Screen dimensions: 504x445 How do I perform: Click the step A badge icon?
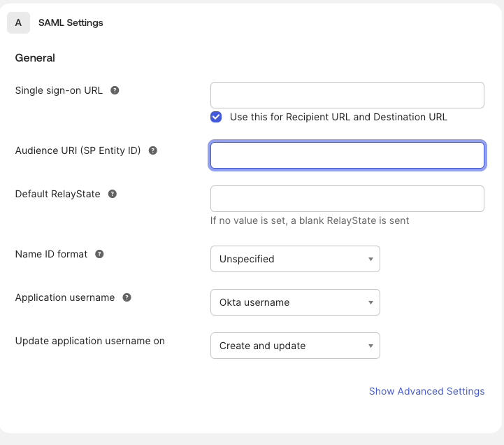pyautogui.click(x=18, y=23)
